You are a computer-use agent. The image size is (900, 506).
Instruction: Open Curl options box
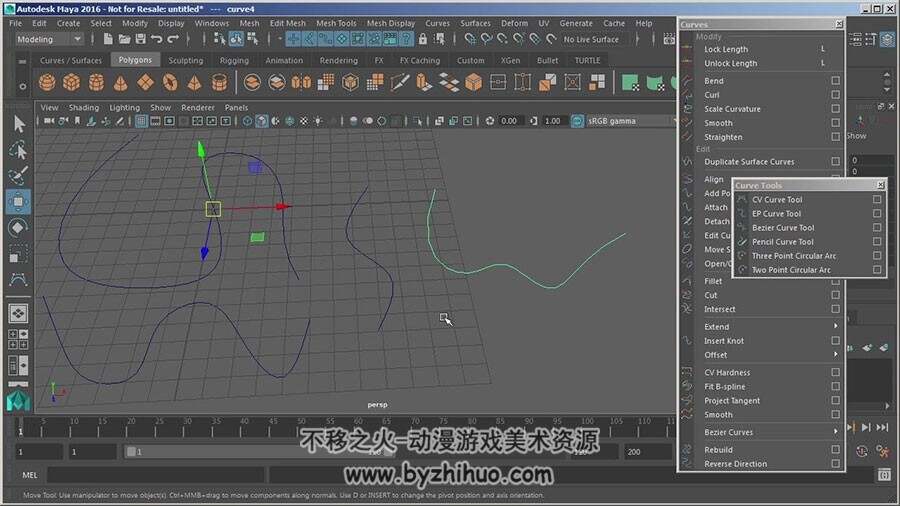coord(835,95)
